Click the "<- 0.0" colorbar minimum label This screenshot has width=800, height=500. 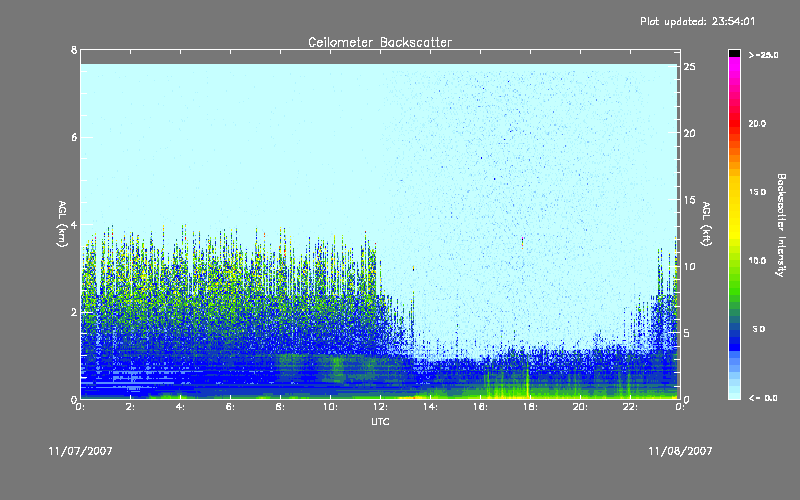[763, 398]
